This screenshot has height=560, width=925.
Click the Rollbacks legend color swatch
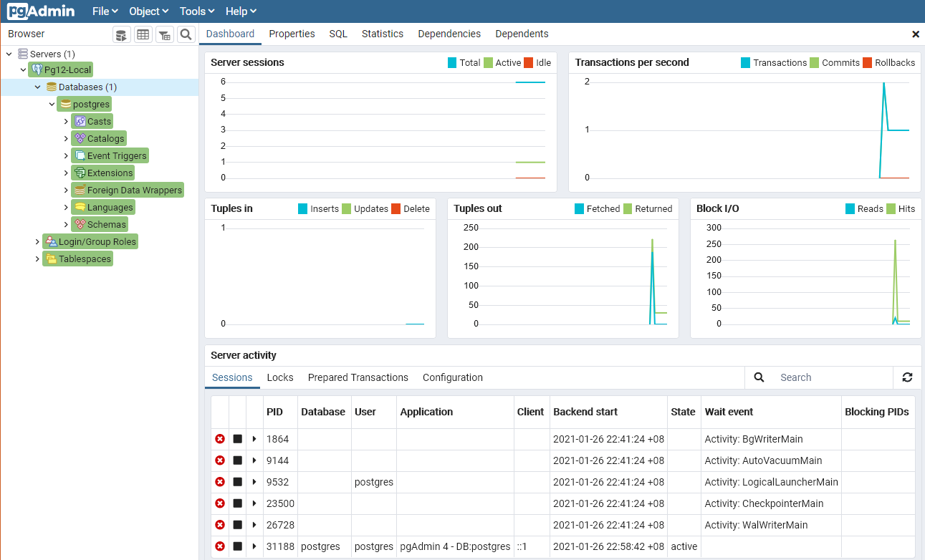(867, 62)
